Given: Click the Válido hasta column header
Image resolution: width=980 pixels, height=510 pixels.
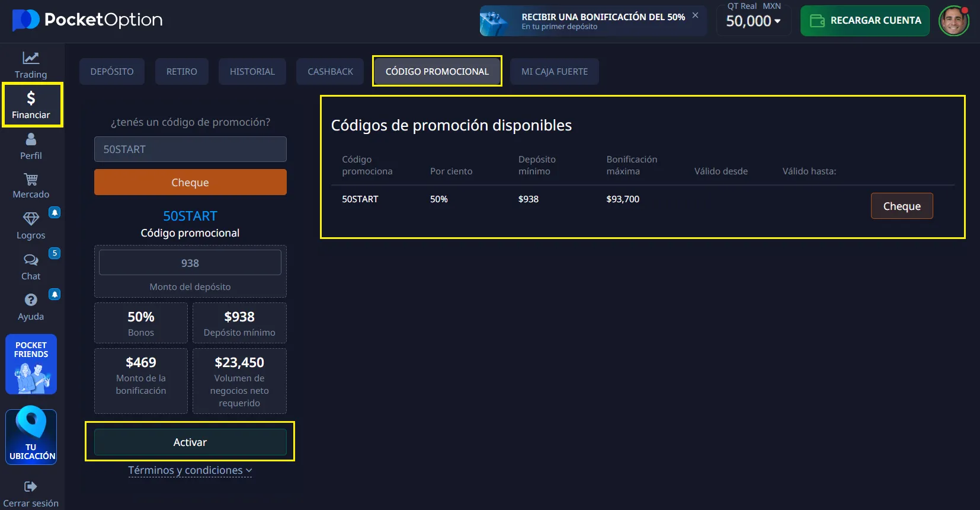Looking at the screenshot, I should pyautogui.click(x=809, y=171).
